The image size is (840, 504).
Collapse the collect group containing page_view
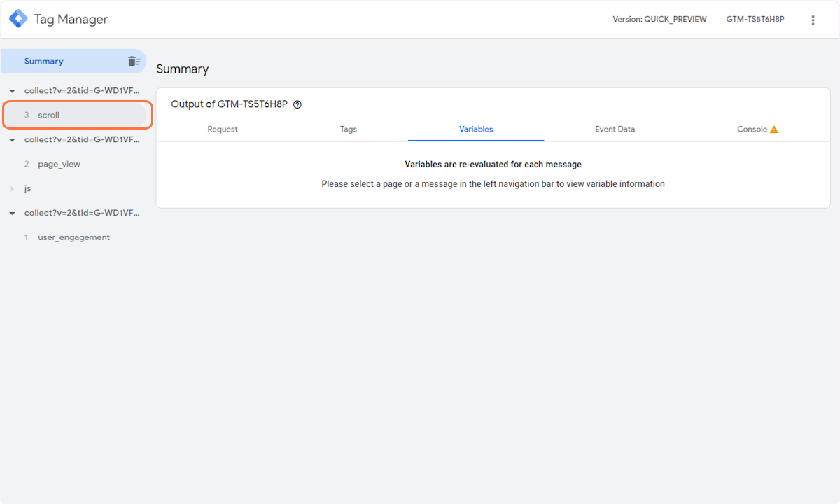tap(12, 140)
